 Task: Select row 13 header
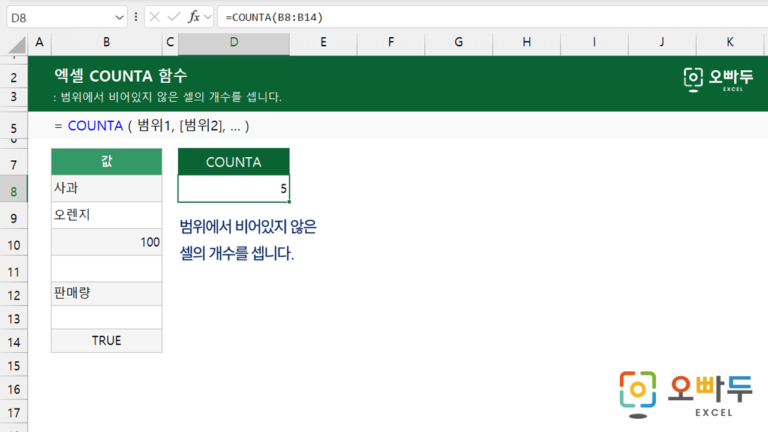click(x=14, y=319)
